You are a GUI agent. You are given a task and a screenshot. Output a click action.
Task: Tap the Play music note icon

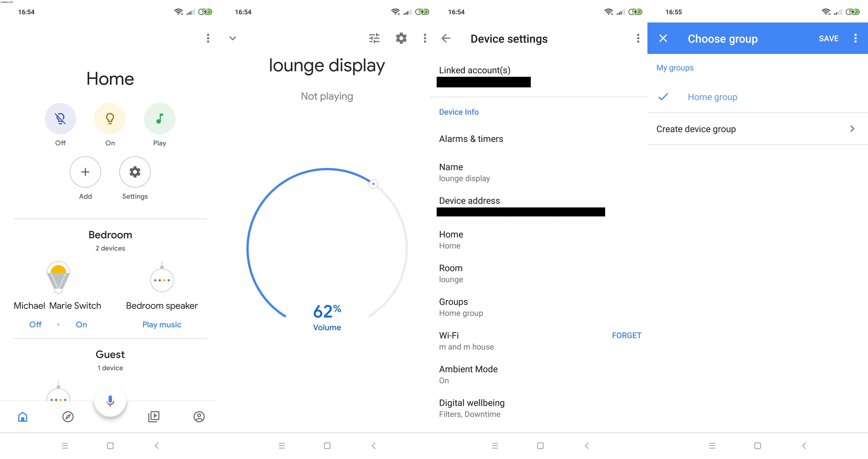pos(160,119)
